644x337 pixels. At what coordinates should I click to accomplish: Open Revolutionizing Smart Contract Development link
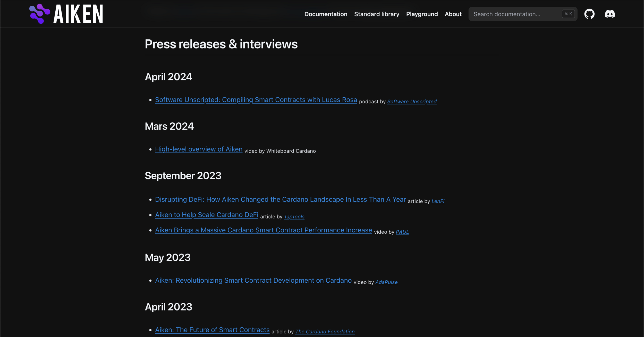point(253,280)
